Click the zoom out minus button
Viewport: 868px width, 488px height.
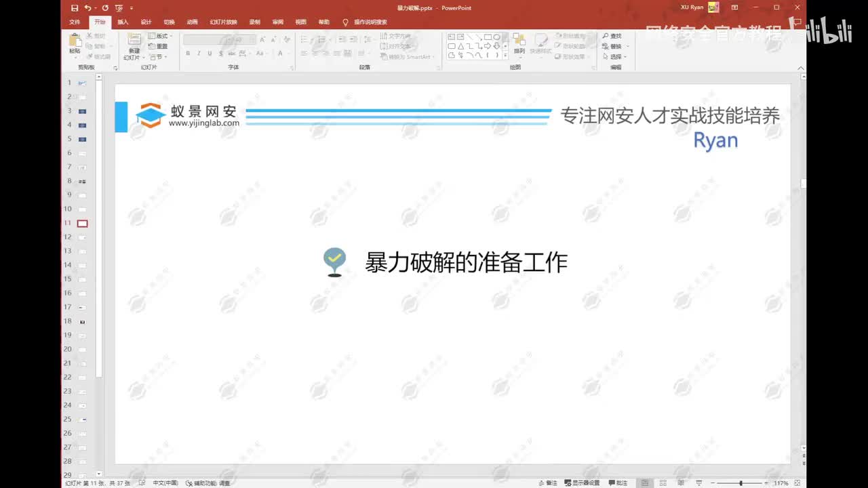tap(711, 483)
